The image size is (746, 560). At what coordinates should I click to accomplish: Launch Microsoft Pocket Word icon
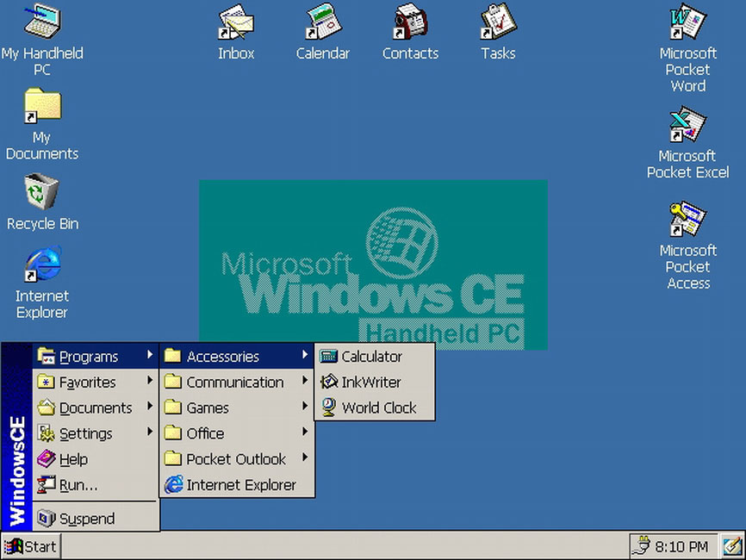[x=687, y=24]
